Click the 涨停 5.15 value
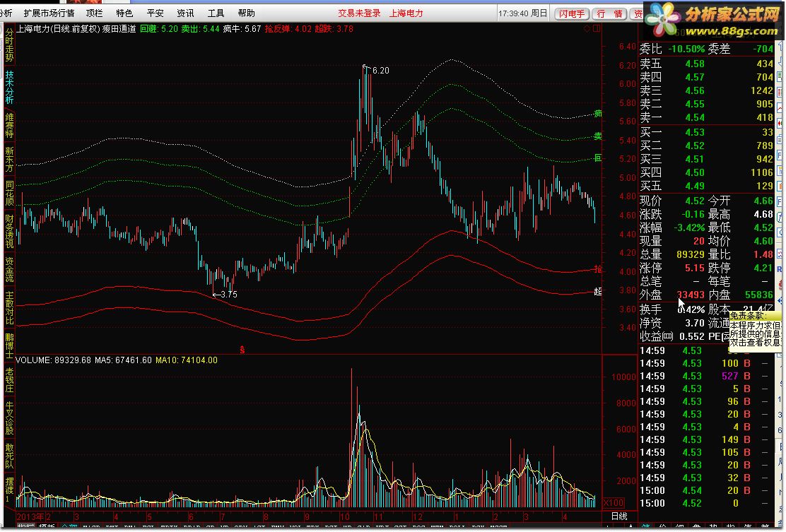Viewport: 786px width, 532px height. pyautogui.click(x=695, y=268)
